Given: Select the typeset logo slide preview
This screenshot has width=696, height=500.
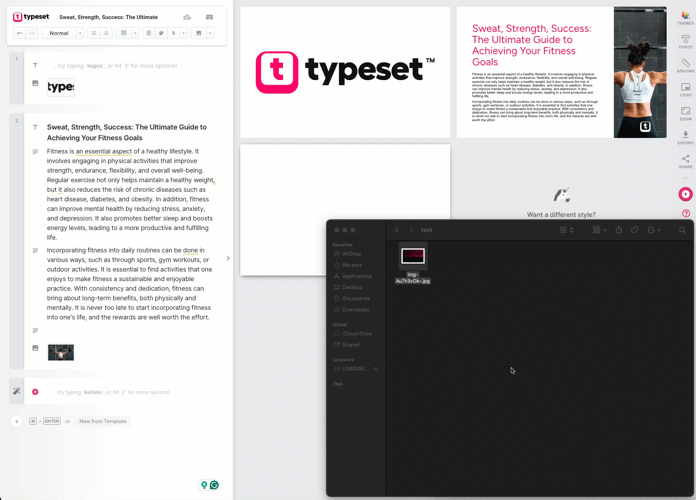Looking at the screenshot, I should (345, 72).
